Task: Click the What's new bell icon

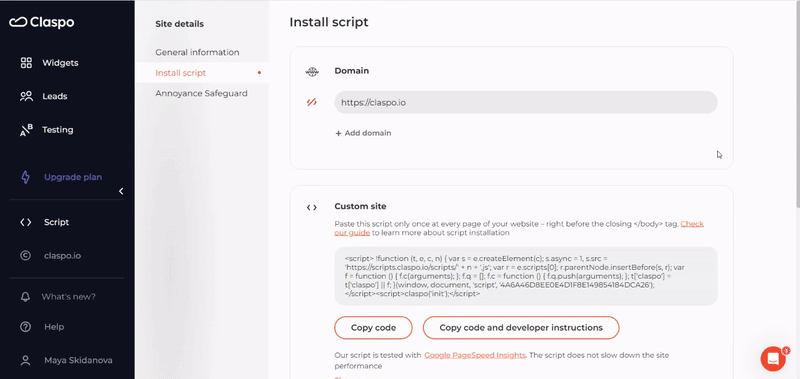Action: coord(25,297)
